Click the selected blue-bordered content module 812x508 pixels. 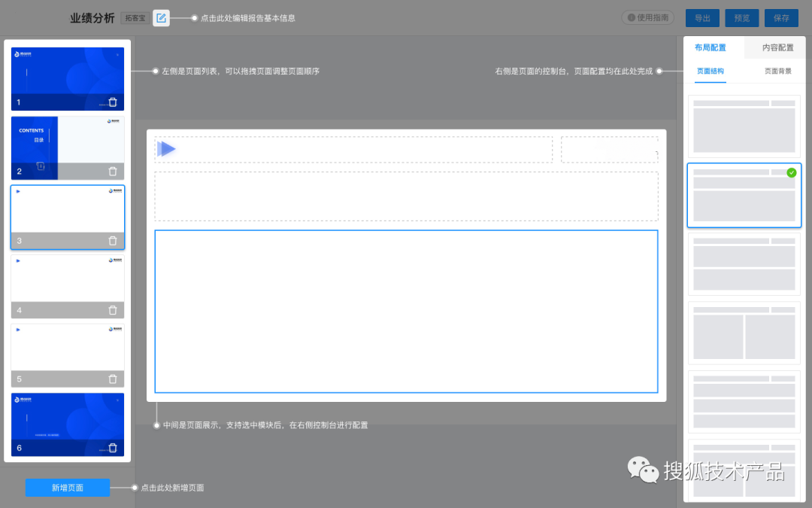[x=407, y=312]
